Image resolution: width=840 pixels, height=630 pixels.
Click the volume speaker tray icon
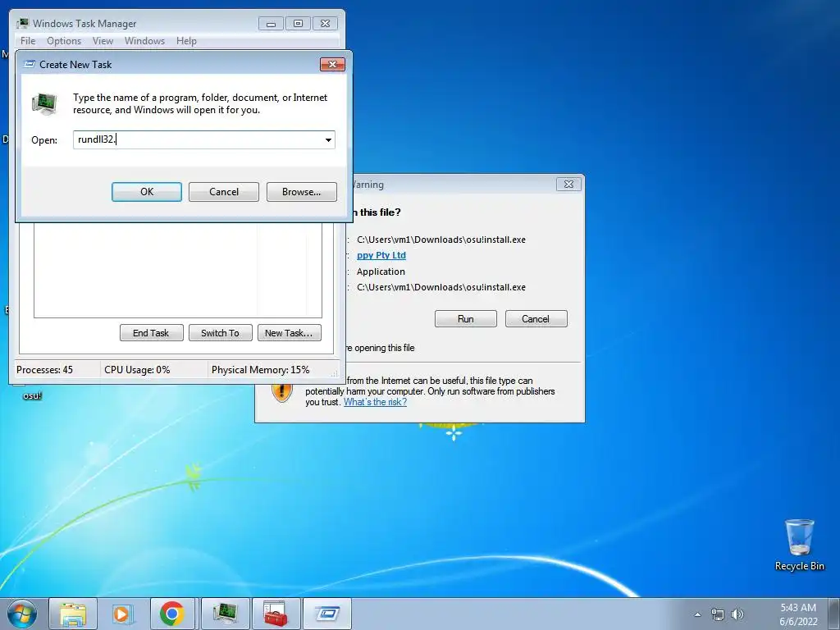[737, 614]
